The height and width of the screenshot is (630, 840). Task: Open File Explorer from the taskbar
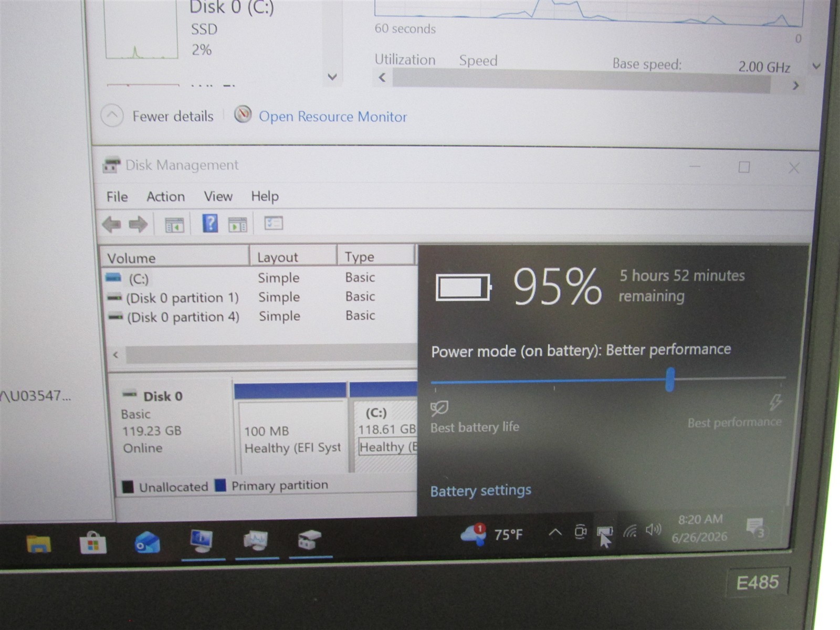point(38,543)
